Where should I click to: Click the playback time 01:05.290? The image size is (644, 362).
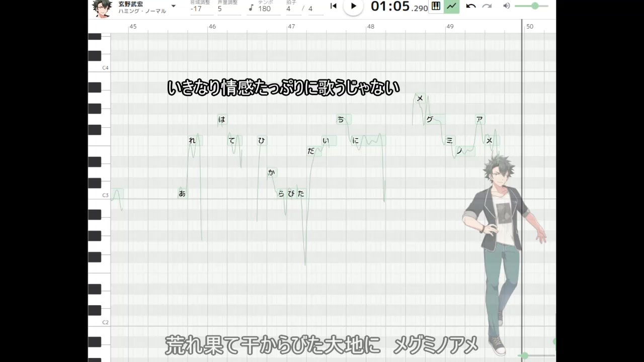(x=399, y=7)
